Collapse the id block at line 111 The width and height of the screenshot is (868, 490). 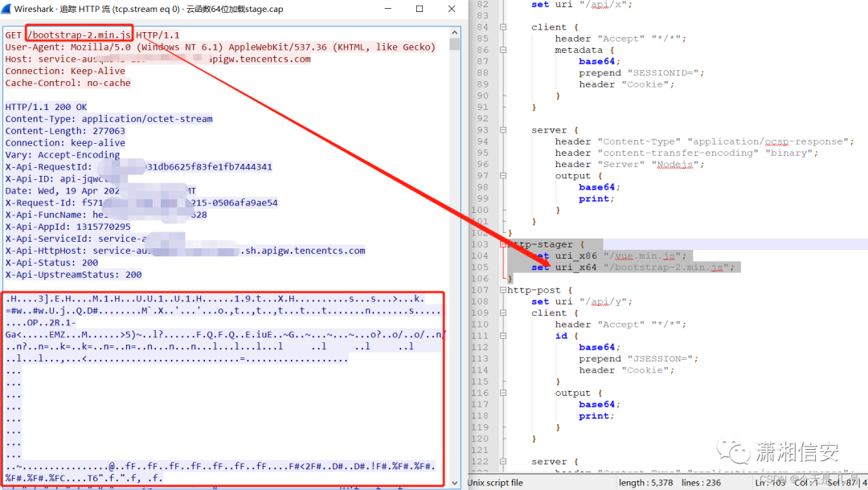click(503, 336)
